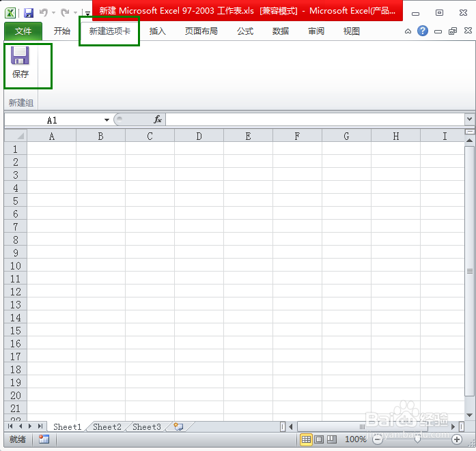
Task: Click the Insert Worksheet icon
Action: (178, 426)
